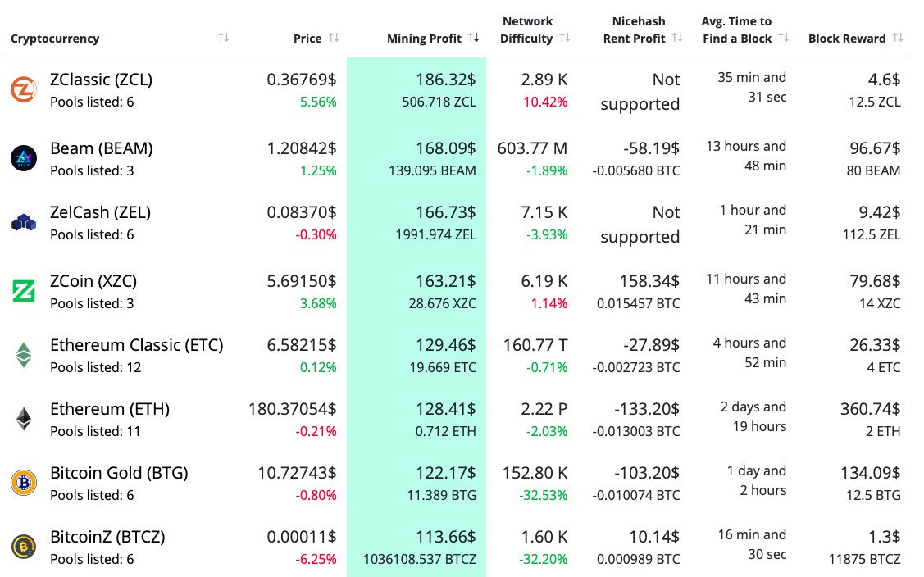Screen dimensions: 924x577
Task: Sort by the Cryptocurrency column arrows
Action: tap(223, 38)
